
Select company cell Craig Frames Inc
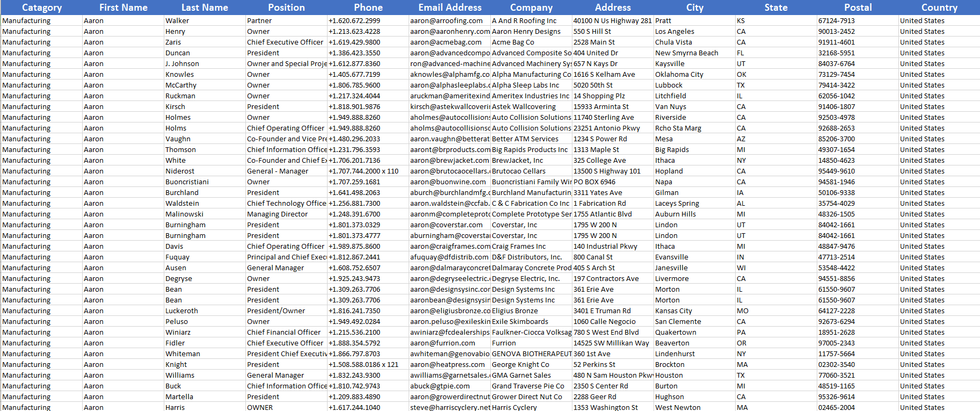pos(531,246)
